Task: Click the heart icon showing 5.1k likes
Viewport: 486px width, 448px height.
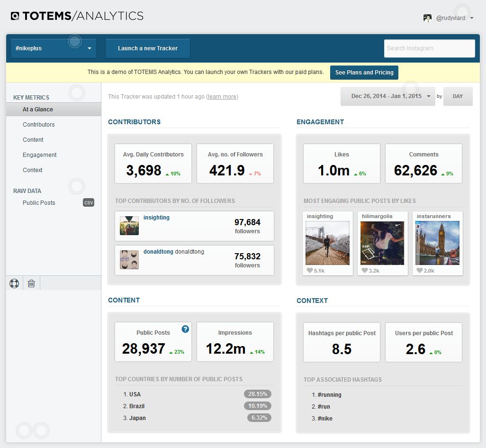Action: coord(310,270)
